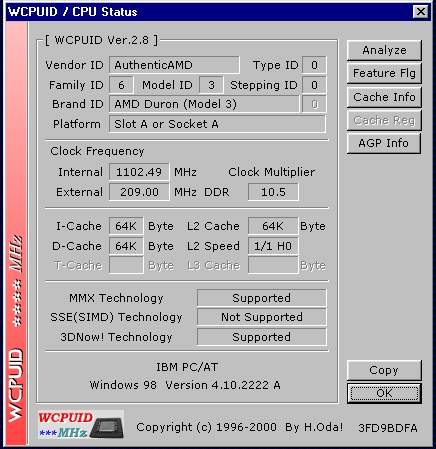Click the SSE Not Supported field
The width and height of the screenshot is (436, 449).
pyautogui.click(x=262, y=317)
